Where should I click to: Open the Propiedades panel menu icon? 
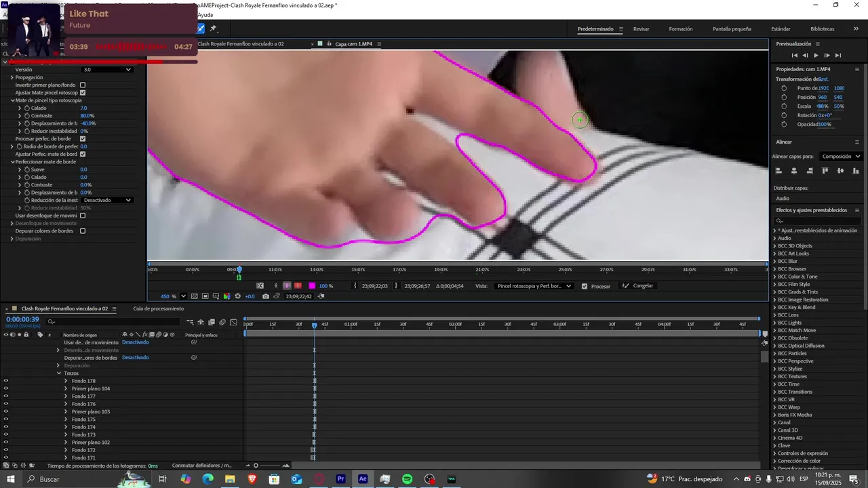pos(857,69)
